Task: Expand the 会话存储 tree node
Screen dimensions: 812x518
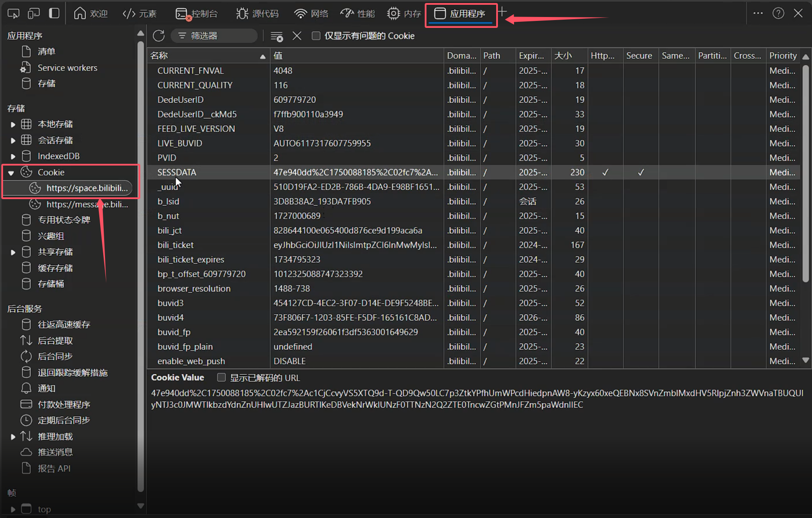Action: pos(13,140)
